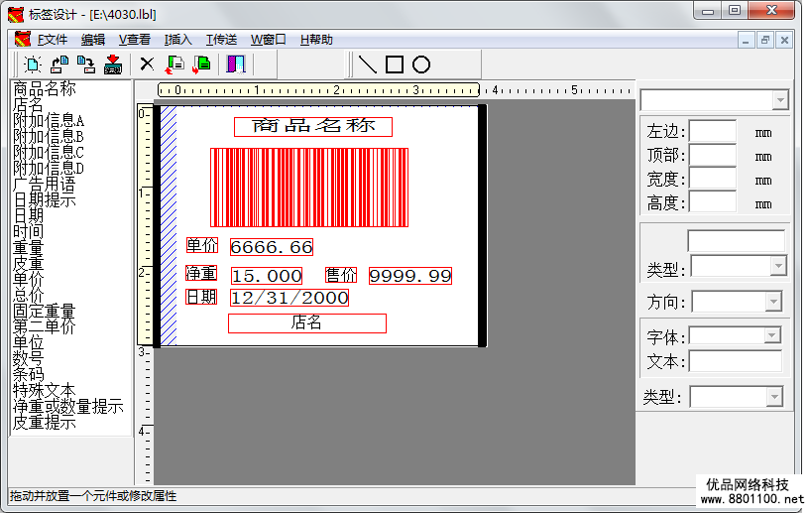The image size is (812, 513).
Task: Select 商品名称 in the element list
Action: pyautogui.click(x=45, y=88)
